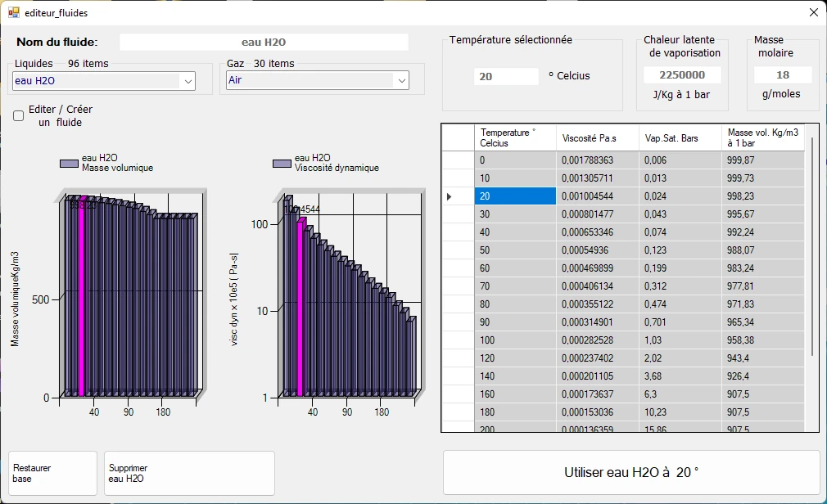The width and height of the screenshot is (827, 504).
Task: Click the magenta bar in the viscosity chart
Action: point(301,308)
